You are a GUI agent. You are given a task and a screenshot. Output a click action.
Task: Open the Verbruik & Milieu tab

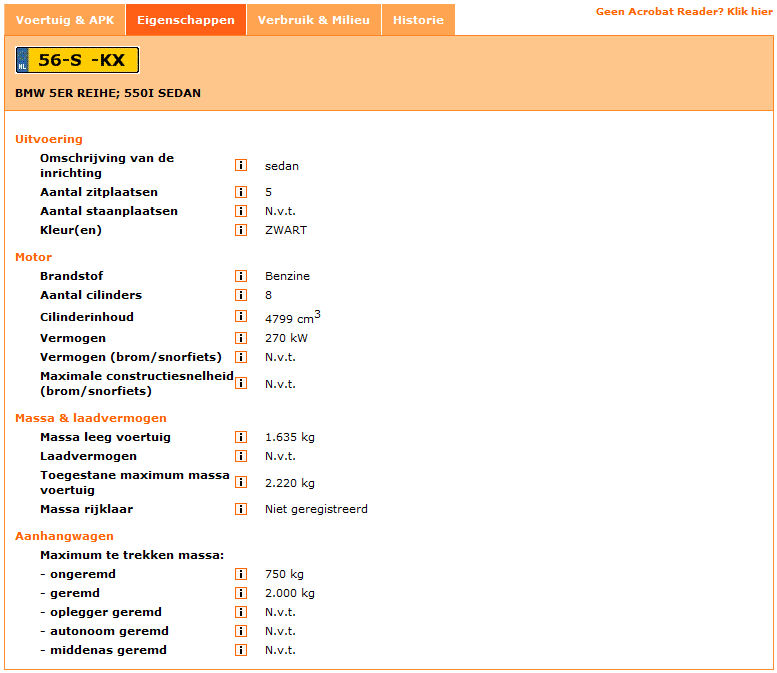coord(313,20)
